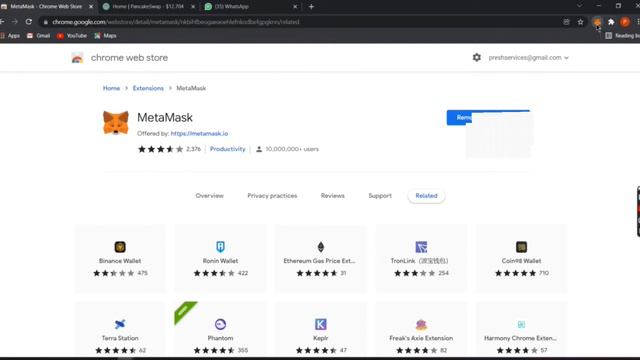This screenshot has width=640, height=360.
Task: Expand the tab search chevron
Action: tap(579, 6)
